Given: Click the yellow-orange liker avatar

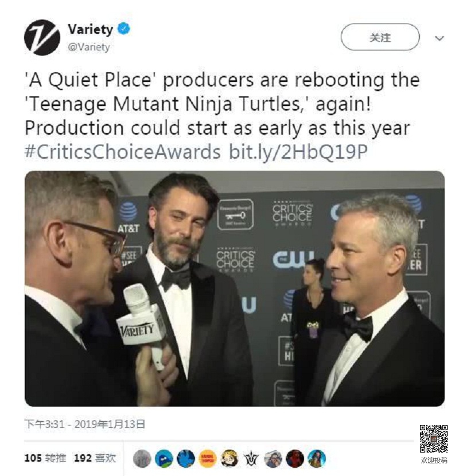Looking at the screenshot, I should click(x=208, y=458).
